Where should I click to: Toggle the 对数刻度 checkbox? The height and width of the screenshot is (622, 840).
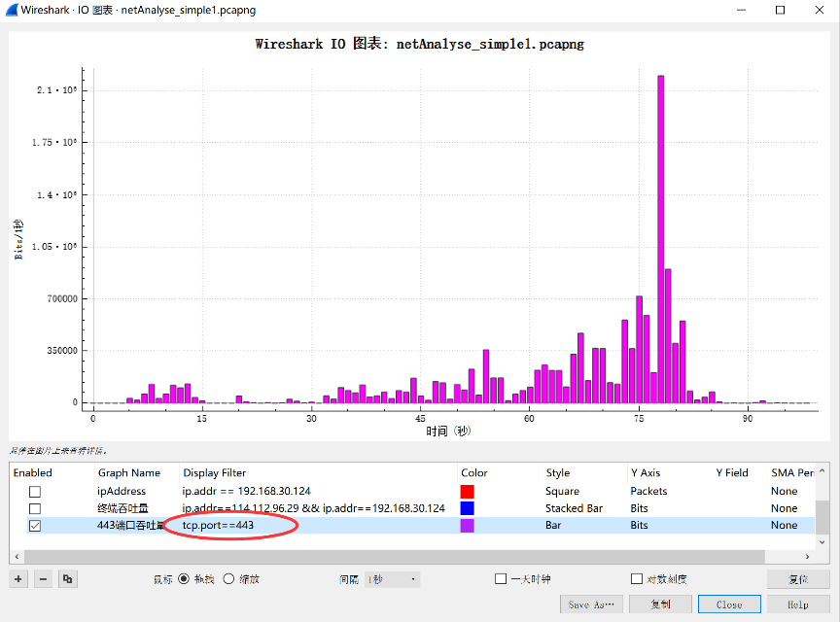point(637,578)
